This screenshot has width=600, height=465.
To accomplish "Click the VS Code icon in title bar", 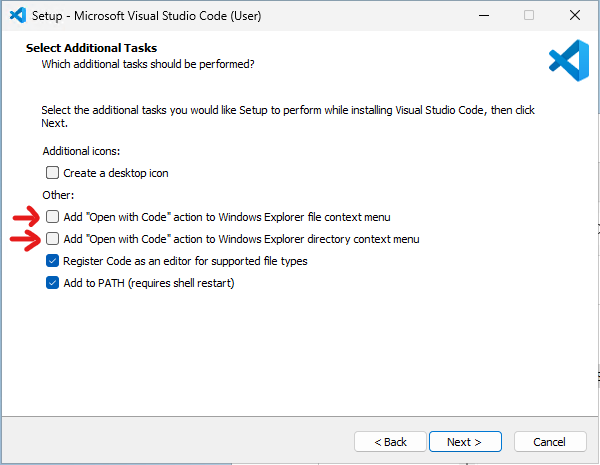I will pos(18,16).
